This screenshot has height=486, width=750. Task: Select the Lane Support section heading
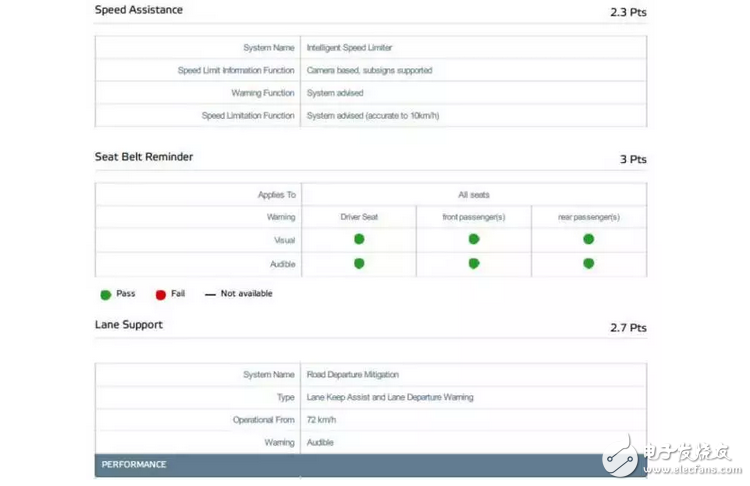[x=128, y=325]
